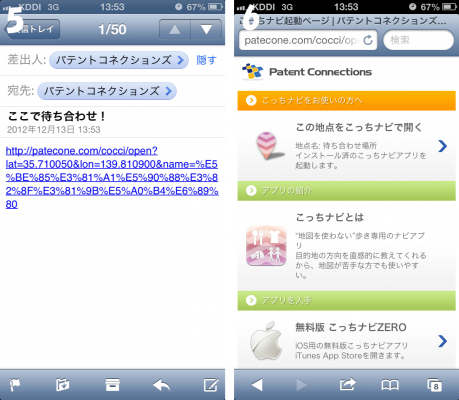Tap the 検索 search field

click(419, 40)
